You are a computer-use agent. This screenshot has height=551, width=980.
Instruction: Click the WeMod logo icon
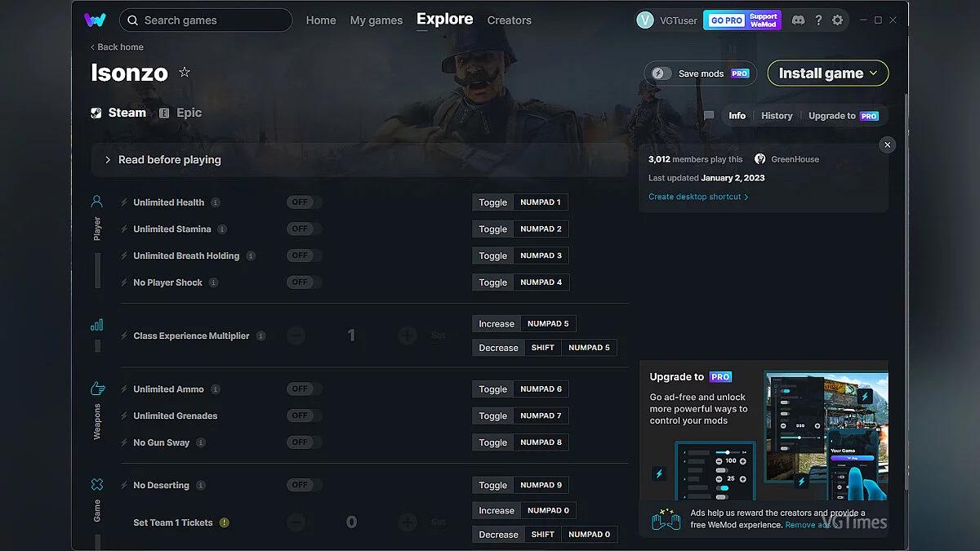(95, 20)
